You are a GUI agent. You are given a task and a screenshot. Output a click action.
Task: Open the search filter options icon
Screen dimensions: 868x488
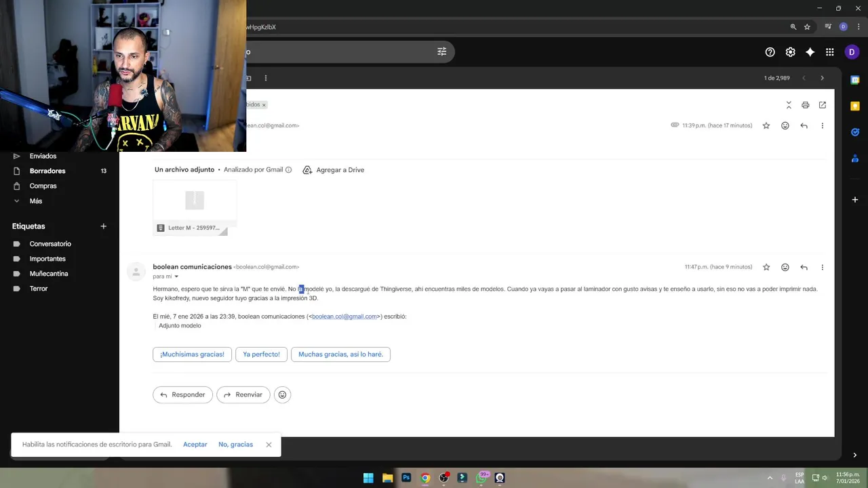tap(441, 52)
